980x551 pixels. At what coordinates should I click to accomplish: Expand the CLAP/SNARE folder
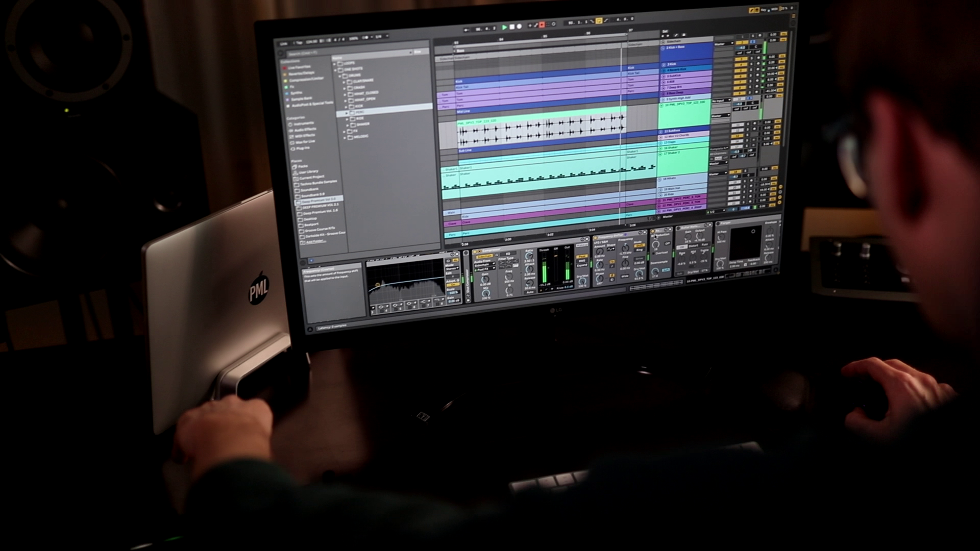pos(344,82)
